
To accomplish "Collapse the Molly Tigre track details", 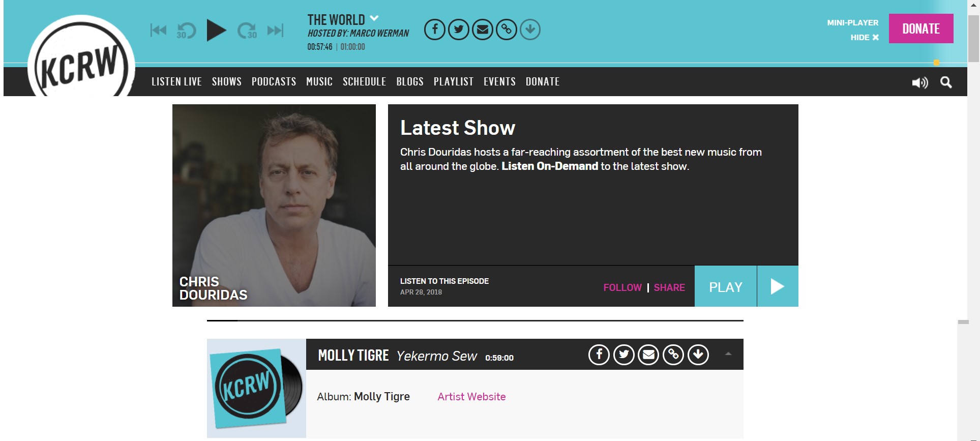I will [728, 354].
